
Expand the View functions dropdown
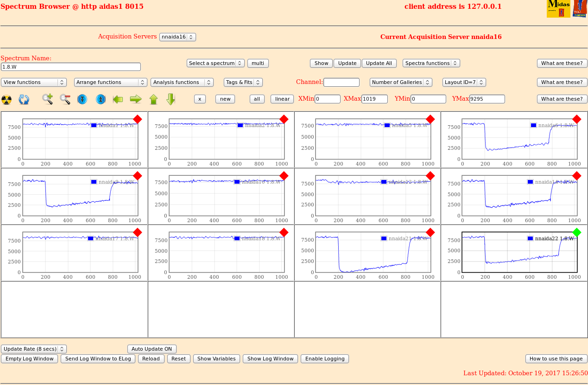pos(34,82)
